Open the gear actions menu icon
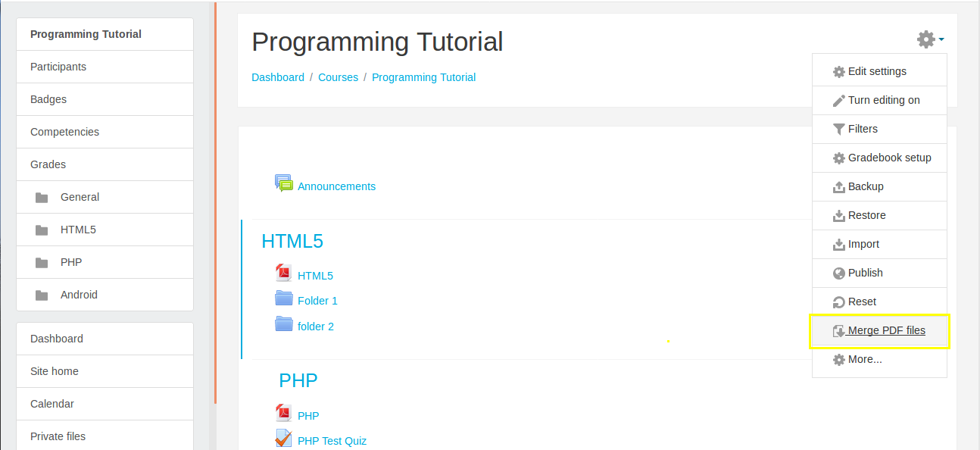Image resolution: width=980 pixels, height=450 pixels. point(925,39)
